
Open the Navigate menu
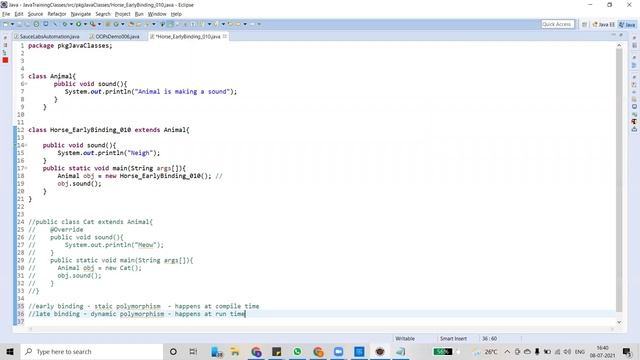(x=81, y=14)
